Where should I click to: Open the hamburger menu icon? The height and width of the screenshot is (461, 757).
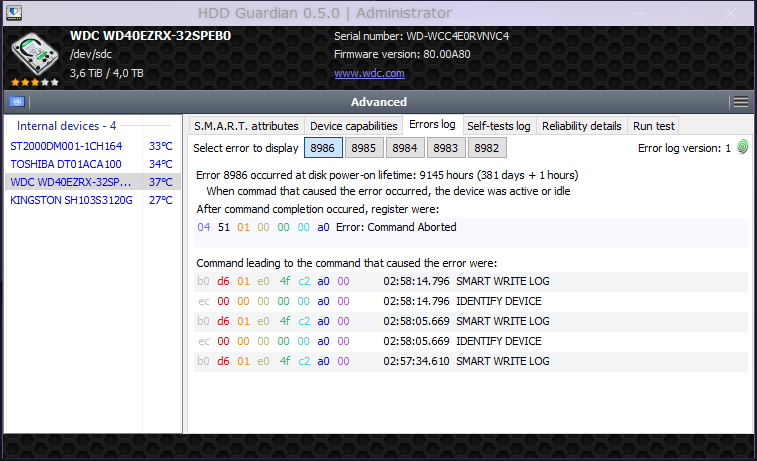[741, 102]
